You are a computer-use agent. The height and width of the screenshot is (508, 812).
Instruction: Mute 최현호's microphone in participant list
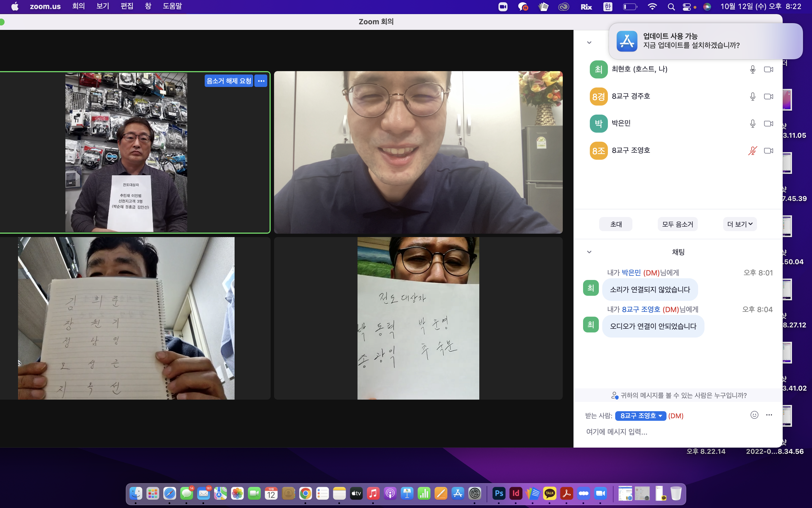coord(753,69)
